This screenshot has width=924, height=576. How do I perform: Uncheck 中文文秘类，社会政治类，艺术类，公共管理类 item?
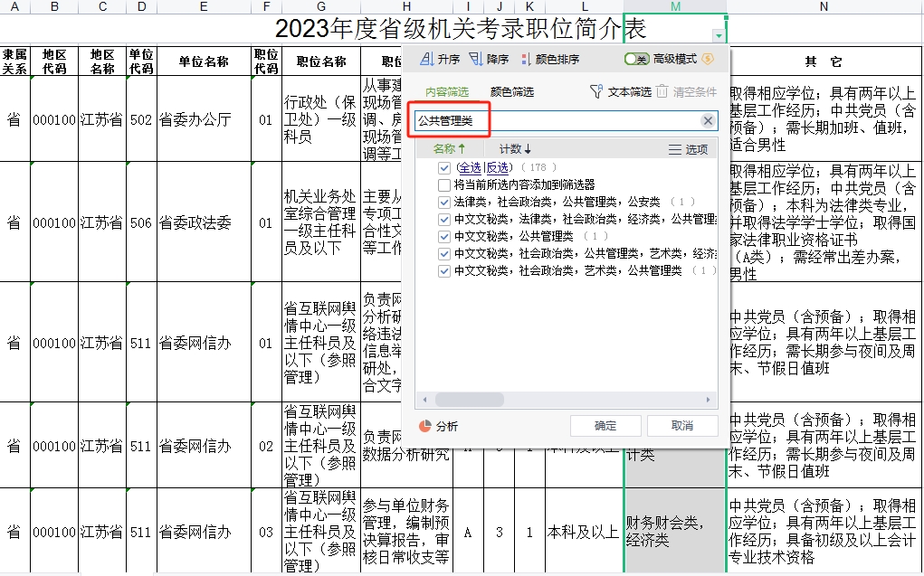(444, 271)
